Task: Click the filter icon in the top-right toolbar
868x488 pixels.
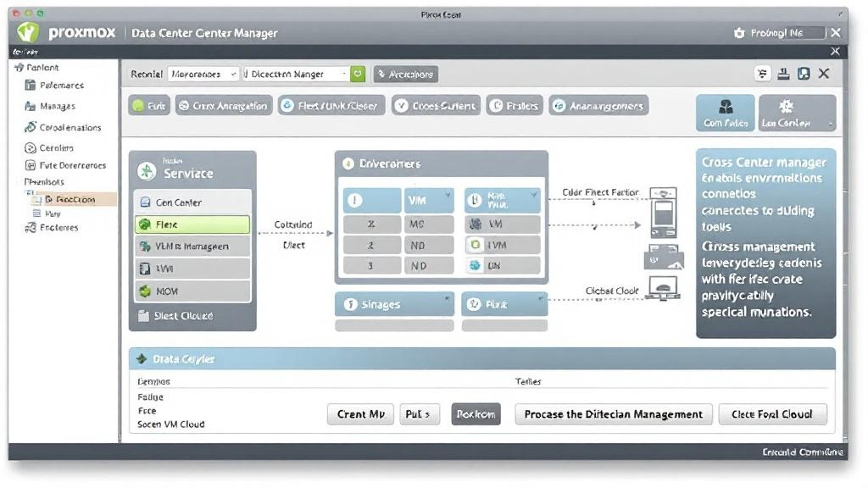Action: (x=762, y=74)
